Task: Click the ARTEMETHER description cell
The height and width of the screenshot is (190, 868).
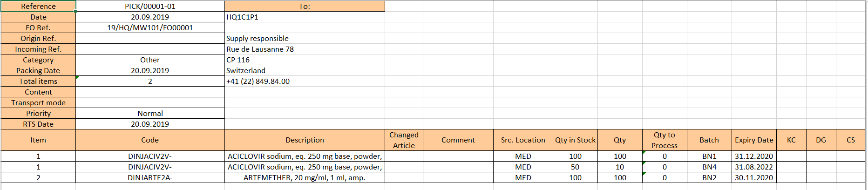Action: pos(305,177)
